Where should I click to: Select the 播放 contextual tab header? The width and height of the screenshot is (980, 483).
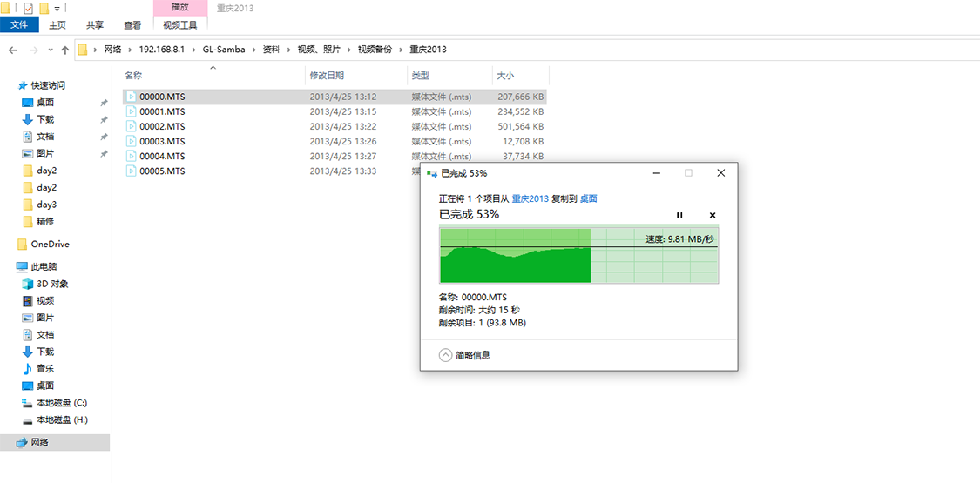coord(180,8)
